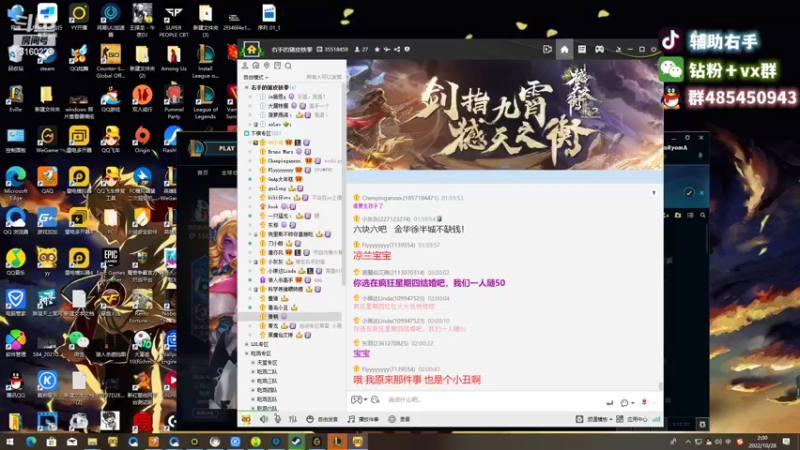Click the skin icon in YY top bar
Viewport: 800px width, 450px height.
point(618,49)
